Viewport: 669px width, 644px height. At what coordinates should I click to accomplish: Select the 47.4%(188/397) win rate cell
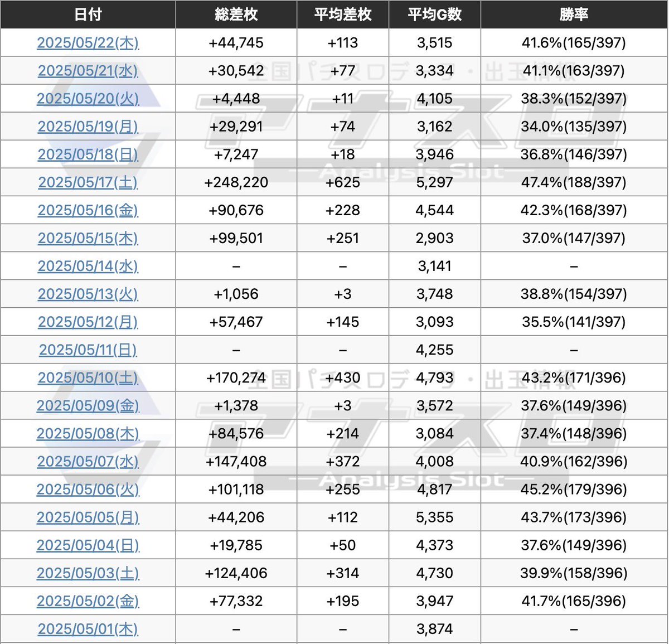[x=574, y=182]
